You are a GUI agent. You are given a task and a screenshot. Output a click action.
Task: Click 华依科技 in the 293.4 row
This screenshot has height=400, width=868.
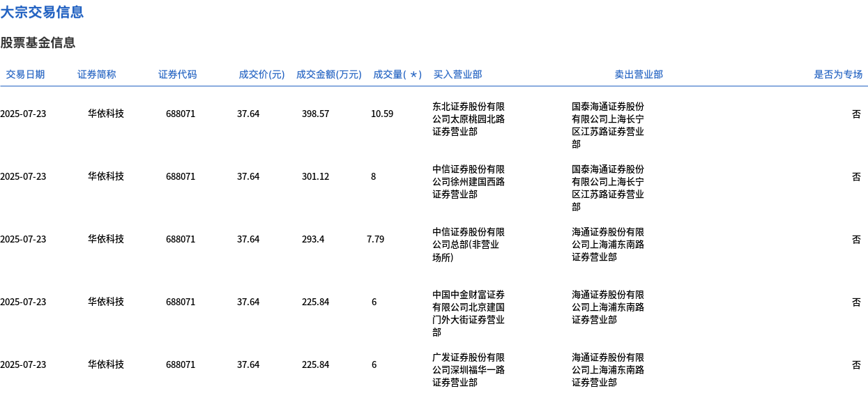tap(106, 239)
